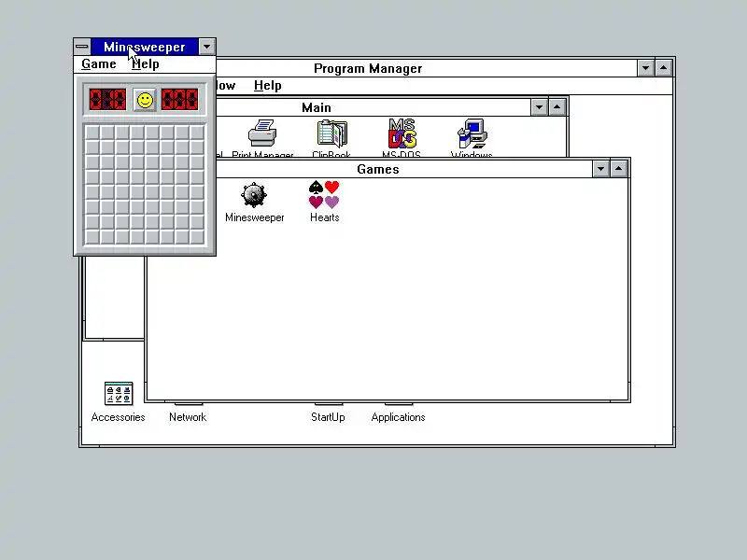Maximize the Games group window
Viewport: 747px width, 560px height.
coord(618,169)
